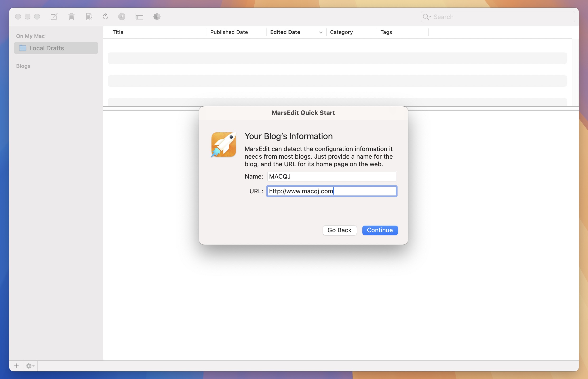
Task: Click the Blogs section in sidebar
Action: 23,66
